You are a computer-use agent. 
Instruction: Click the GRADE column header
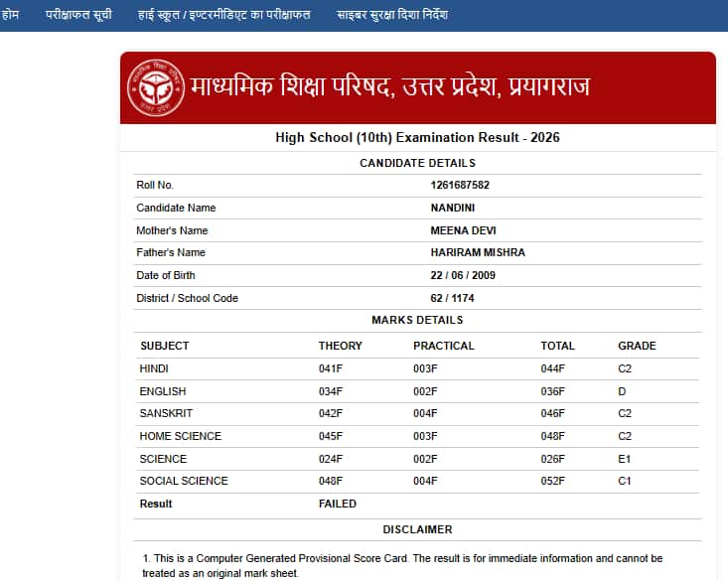[x=637, y=346]
